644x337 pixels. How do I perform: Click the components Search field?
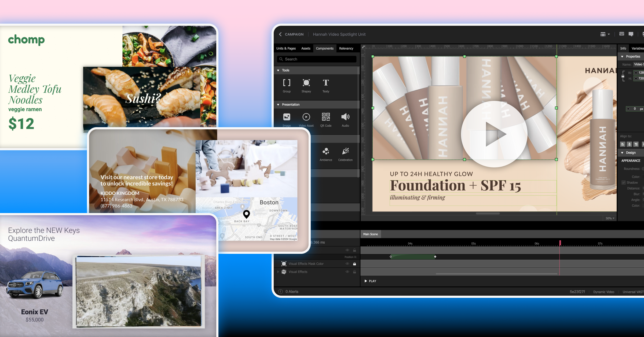pos(317,59)
